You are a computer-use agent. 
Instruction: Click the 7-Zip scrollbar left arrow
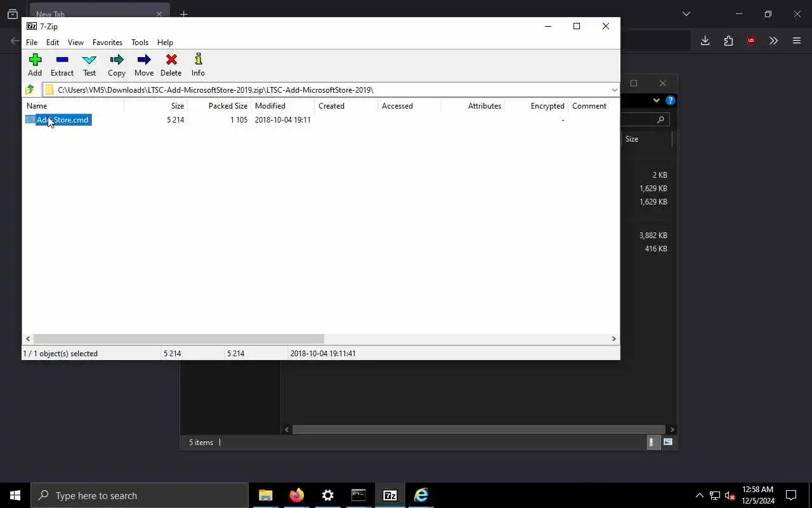pyautogui.click(x=28, y=338)
